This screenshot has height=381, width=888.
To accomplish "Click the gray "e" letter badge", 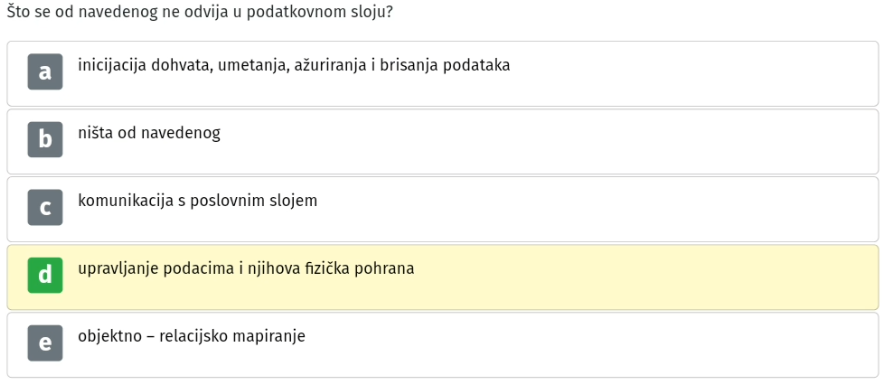I will [45, 344].
